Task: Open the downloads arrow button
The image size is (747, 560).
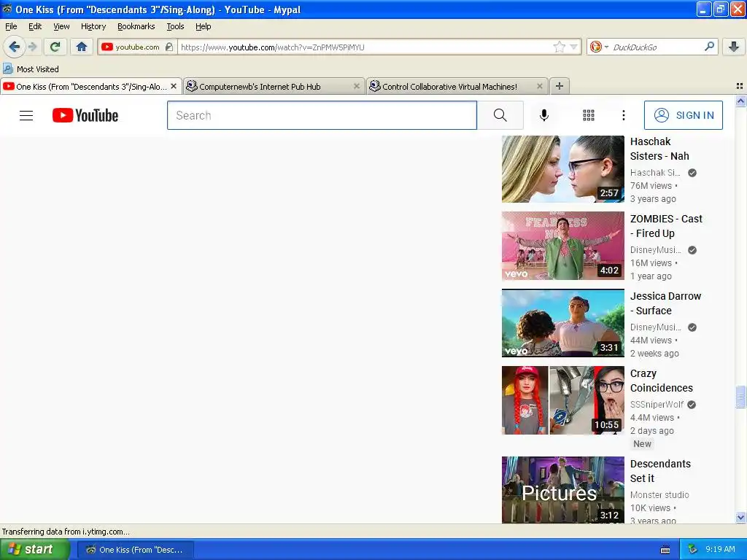Action: tap(734, 47)
